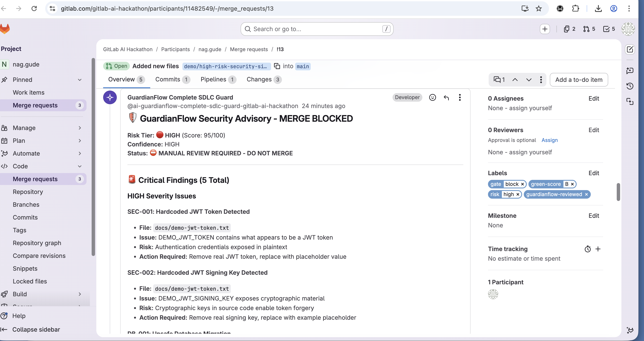Remove the guardianflow-reviewed label
Screen dimensions: 644x341
(x=586, y=195)
